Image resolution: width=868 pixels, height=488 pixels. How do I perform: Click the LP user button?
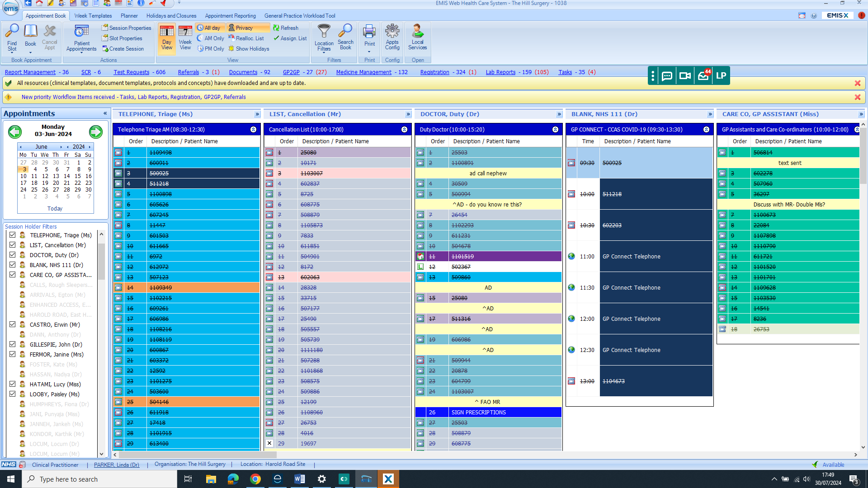(721, 76)
